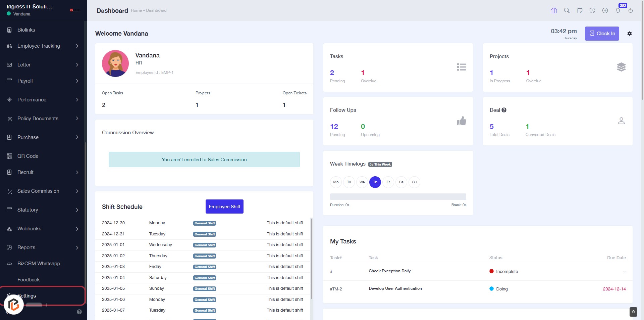Open dashboard gear settings icon
This screenshot has width=644, height=320.
tap(630, 34)
